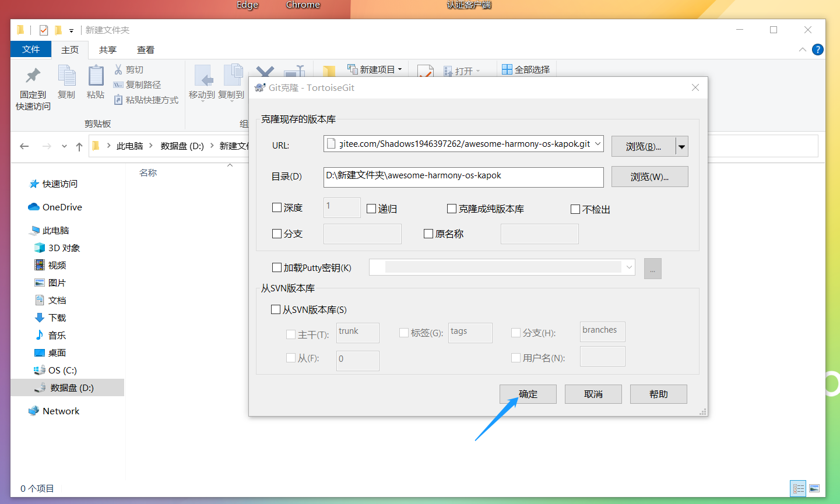Switch to large icons view
The image size is (840, 504).
[814, 488]
